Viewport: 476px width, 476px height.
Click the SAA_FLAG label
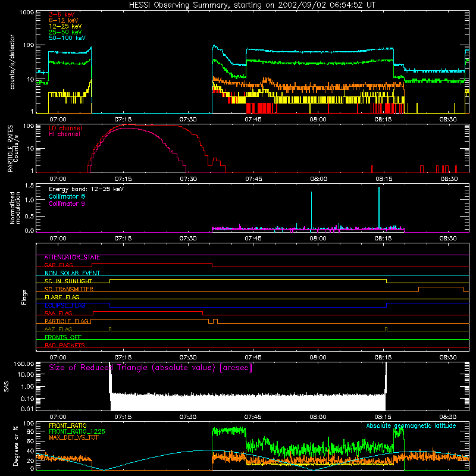click(58, 313)
